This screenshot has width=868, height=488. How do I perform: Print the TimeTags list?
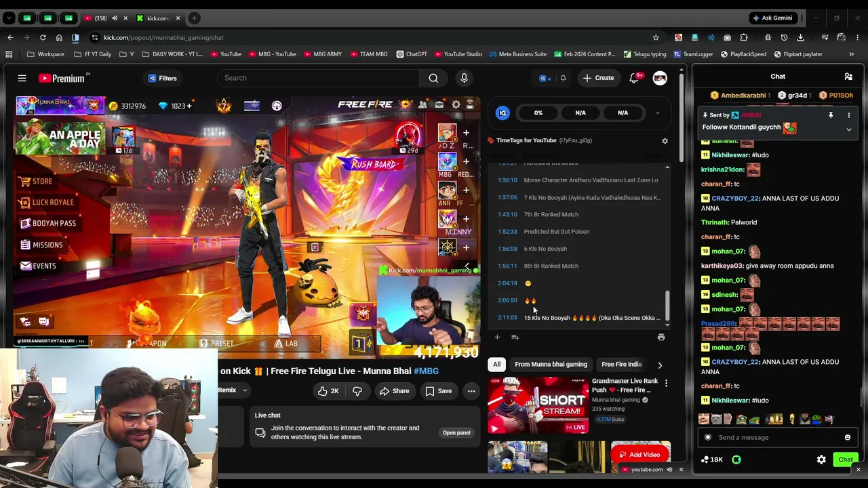pos(661,337)
